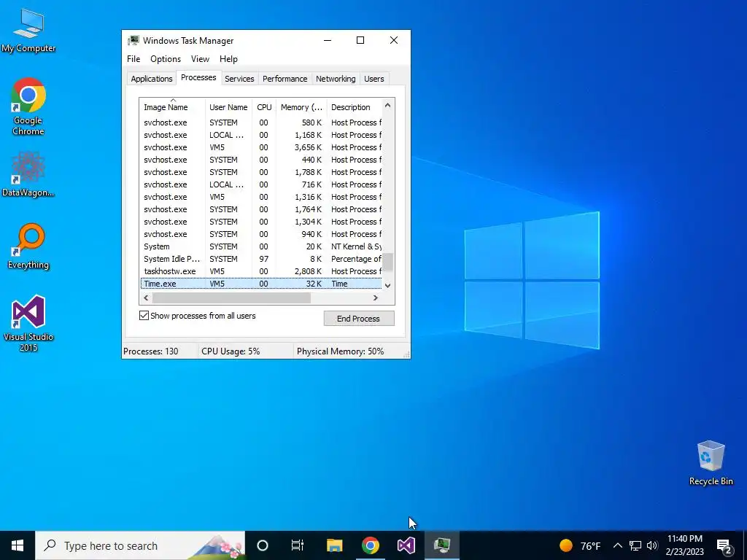
Task: Open Recycle Bin on desktop
Action: coord(711,463)
